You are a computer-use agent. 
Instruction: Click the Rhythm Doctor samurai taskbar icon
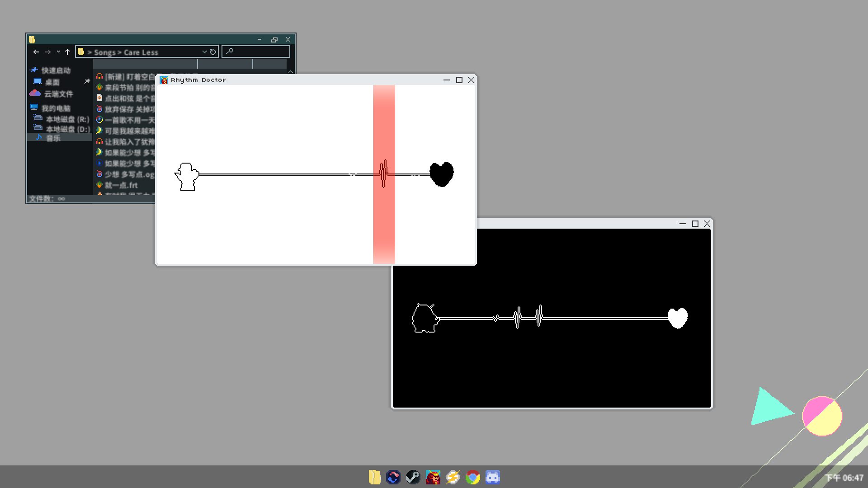click(433, 477)
